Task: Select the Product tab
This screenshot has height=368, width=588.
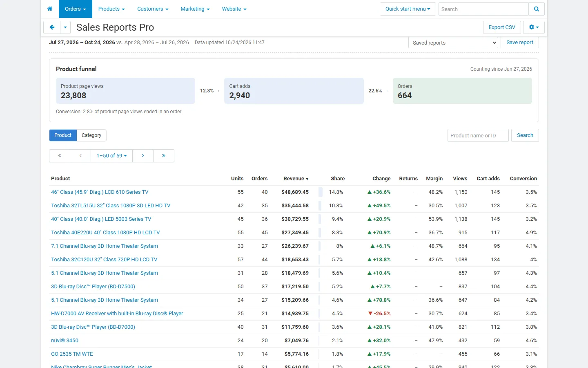Action: pyautogui.click(x=63, y=135)
